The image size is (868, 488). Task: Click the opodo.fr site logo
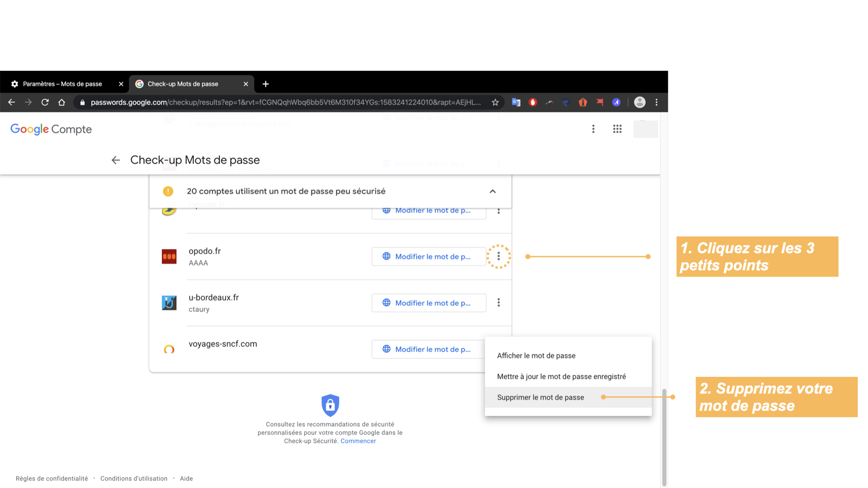point(169,257)
